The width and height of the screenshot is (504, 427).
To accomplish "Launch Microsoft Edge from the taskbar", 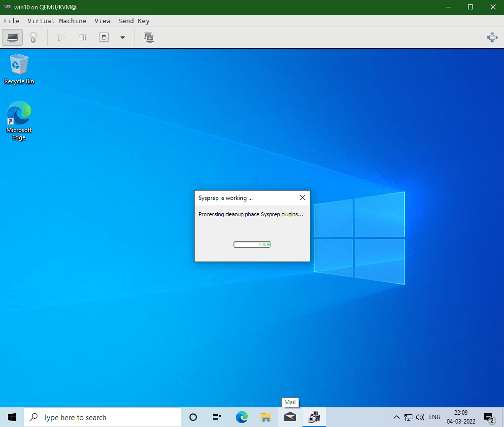I will point(241,417).
